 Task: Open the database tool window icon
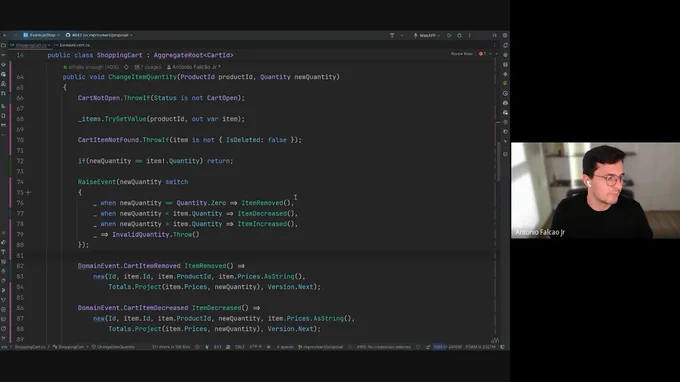click(505, 65)
